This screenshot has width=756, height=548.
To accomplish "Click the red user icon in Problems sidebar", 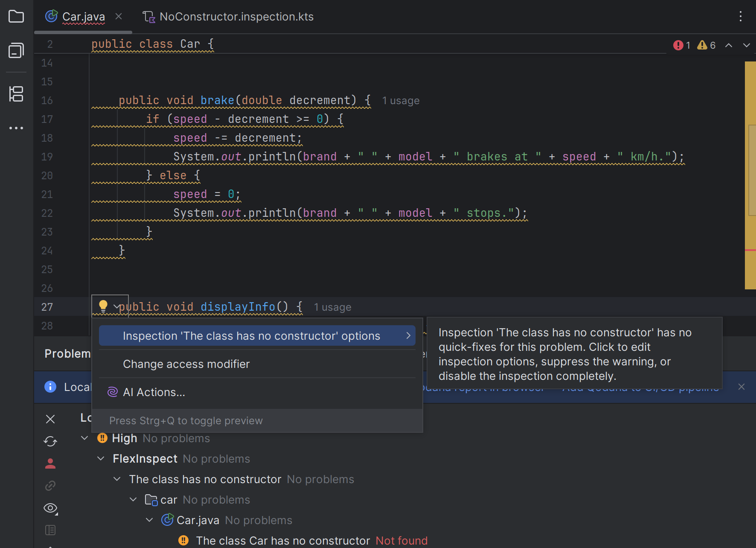I will [50, 463].
